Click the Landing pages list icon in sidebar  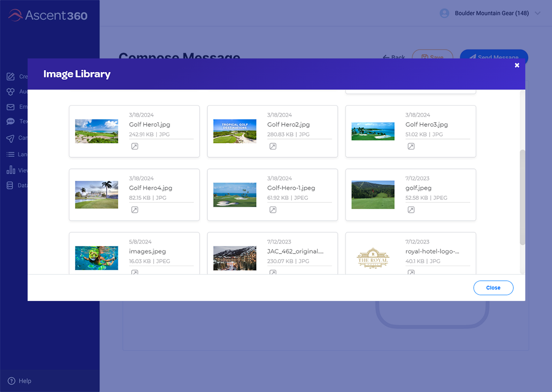[10, 154]
